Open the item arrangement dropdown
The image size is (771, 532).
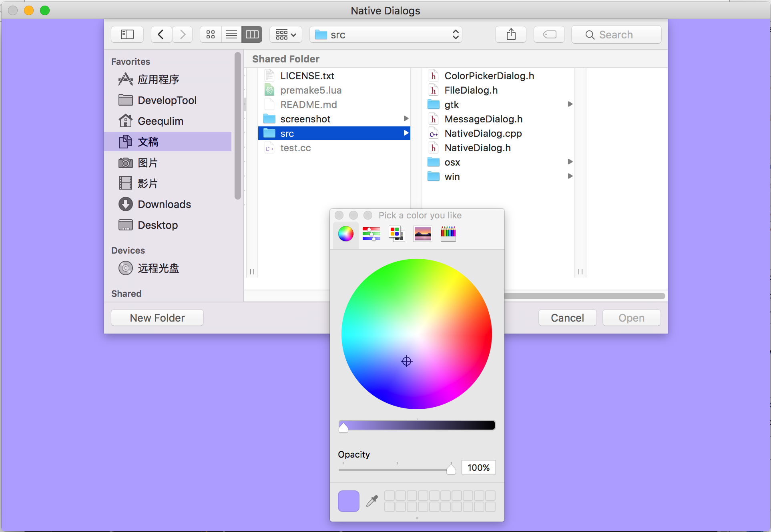click(286, 35)
